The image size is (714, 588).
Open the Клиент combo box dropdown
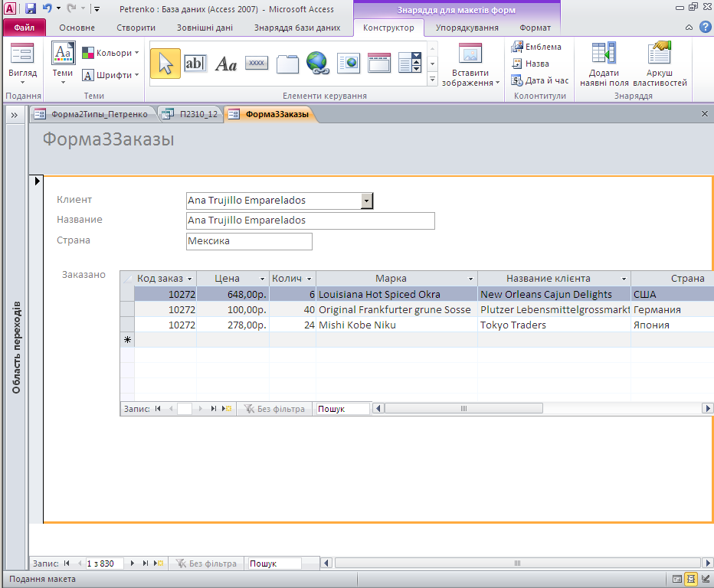367,201
